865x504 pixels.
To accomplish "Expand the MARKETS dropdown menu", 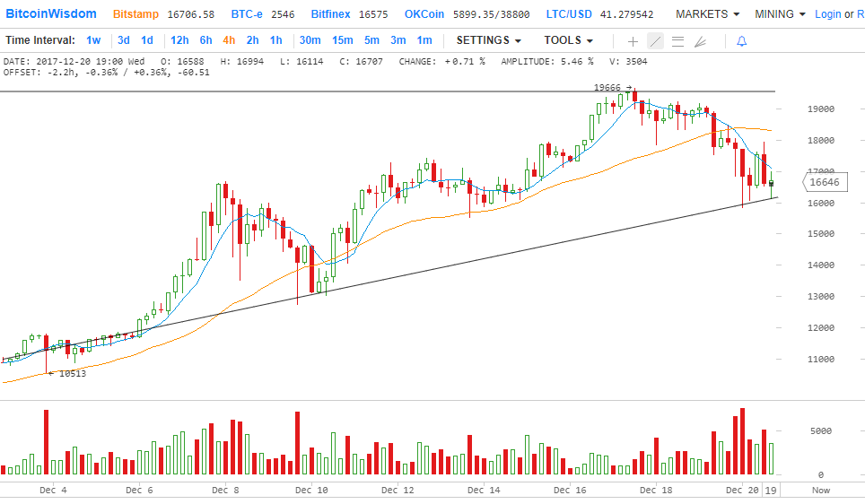I will tap(707, 14).
